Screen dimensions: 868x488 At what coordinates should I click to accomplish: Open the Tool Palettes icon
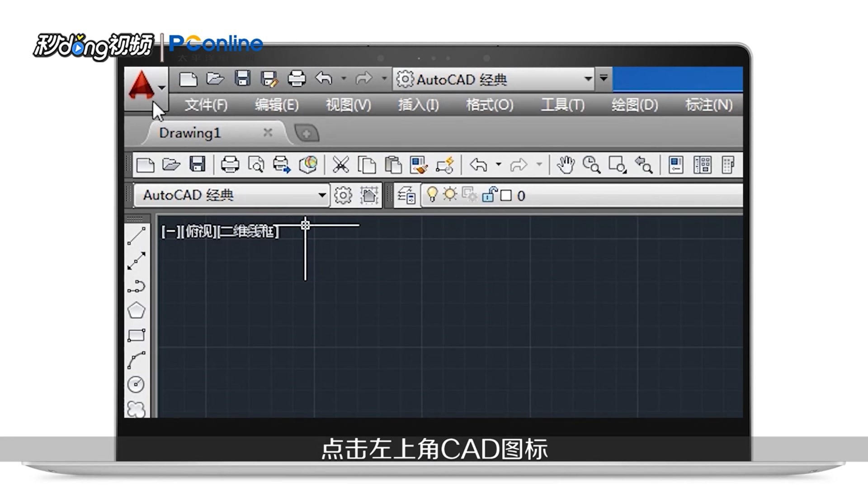click(728, 165)
